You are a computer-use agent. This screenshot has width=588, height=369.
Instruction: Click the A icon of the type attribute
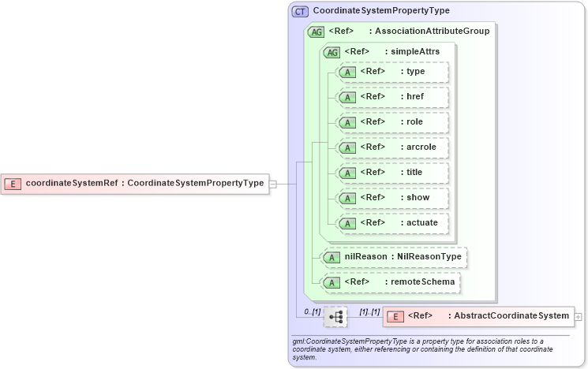pos(346,73)
